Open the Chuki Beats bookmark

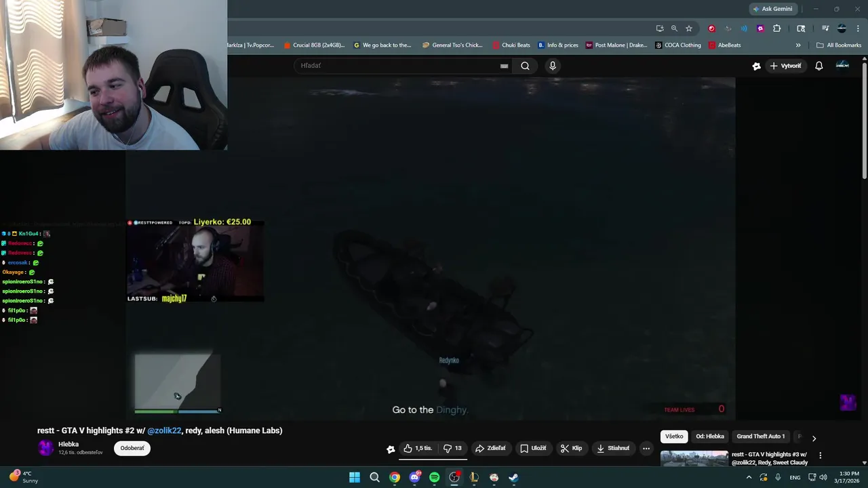click(x=511, y=45)
